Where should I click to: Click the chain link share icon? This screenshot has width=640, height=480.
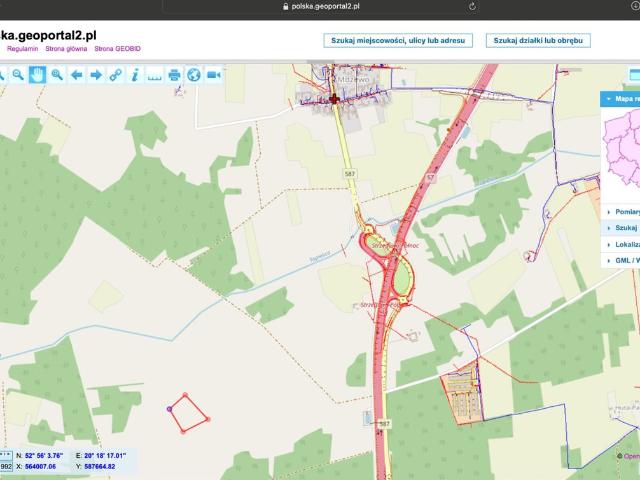[x=115, y=74]
